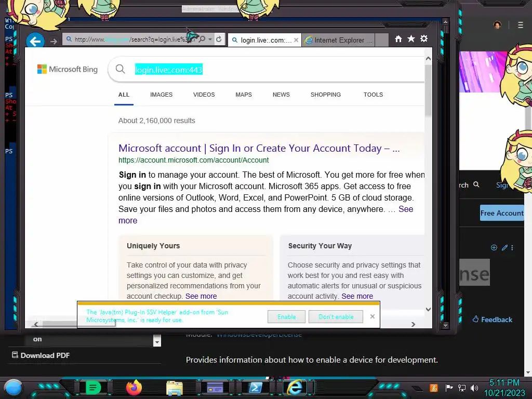Click the page scrollbar down arrow

tap(428, 310)
